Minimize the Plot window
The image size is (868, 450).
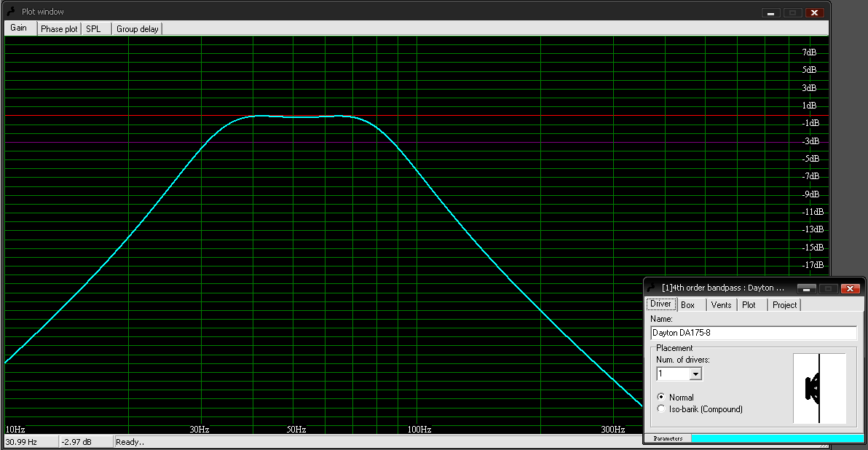[x=770, y=12]
